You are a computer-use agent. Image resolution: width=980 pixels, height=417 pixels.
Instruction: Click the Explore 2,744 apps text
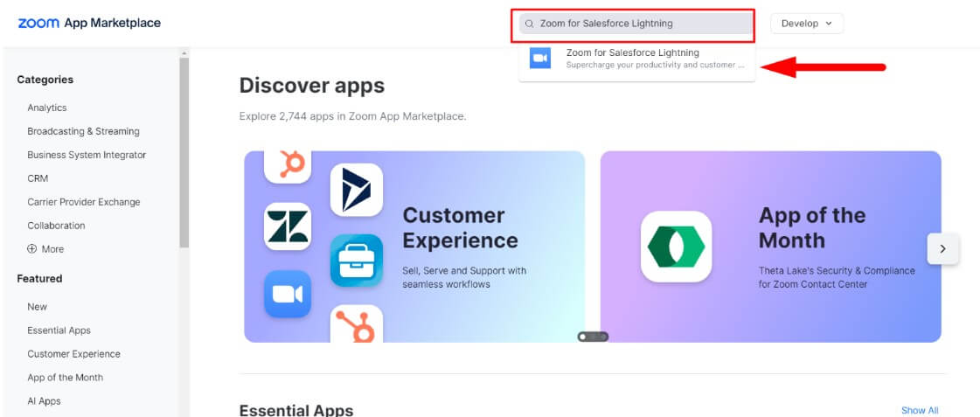pos(352,116)
